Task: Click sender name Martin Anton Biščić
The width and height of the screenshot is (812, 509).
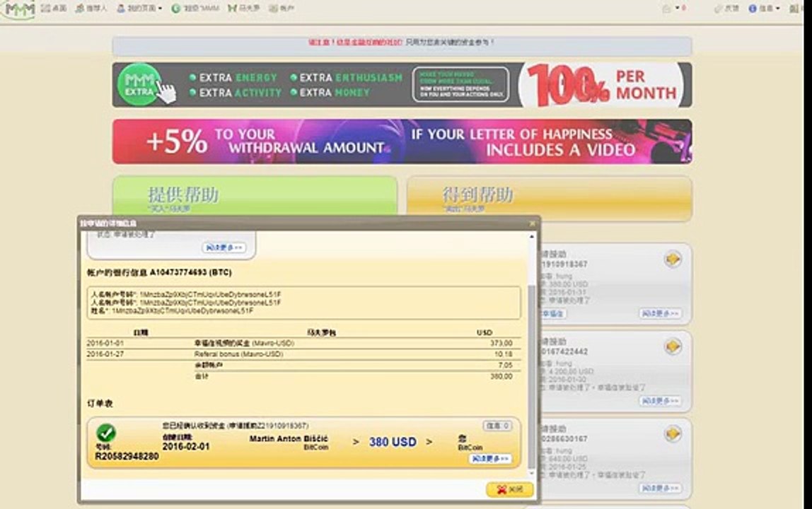Action: tap(289, 438)
